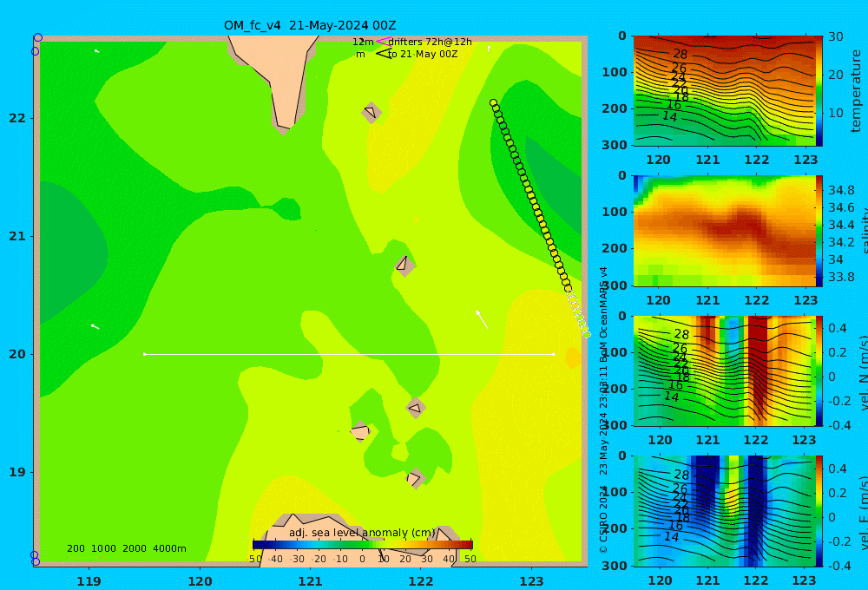This screenshot has width=868, height=590.
Task: Click the latitude 20 axis label on the main map
Action: click(17, 354)
